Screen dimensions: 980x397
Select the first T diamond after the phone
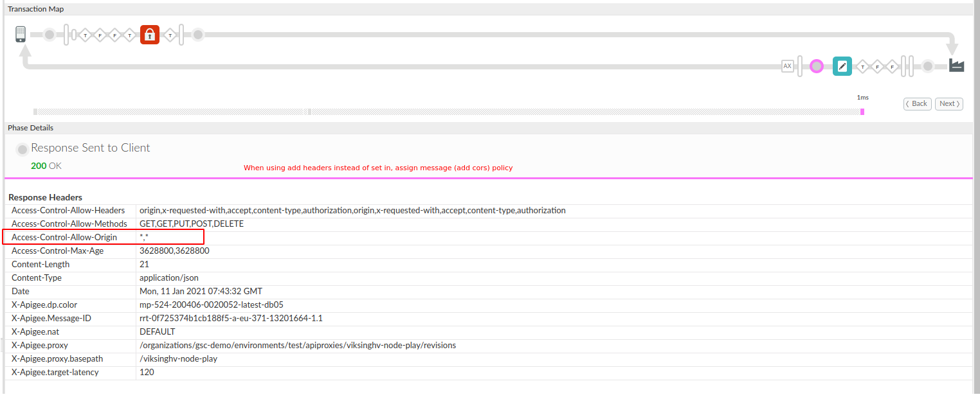[x=85, y=35]
